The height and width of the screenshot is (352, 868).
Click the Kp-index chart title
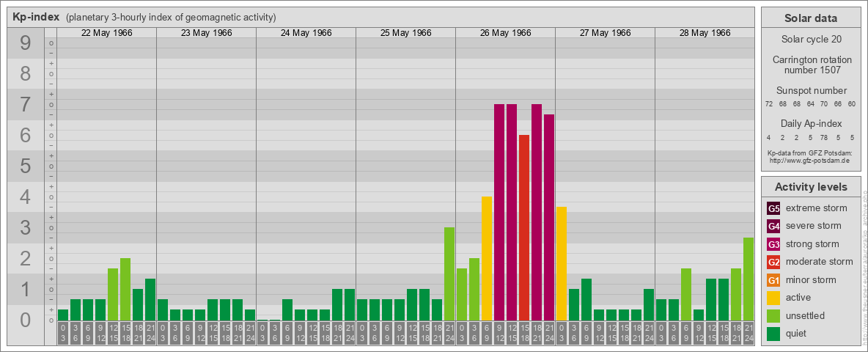point(36,17)
